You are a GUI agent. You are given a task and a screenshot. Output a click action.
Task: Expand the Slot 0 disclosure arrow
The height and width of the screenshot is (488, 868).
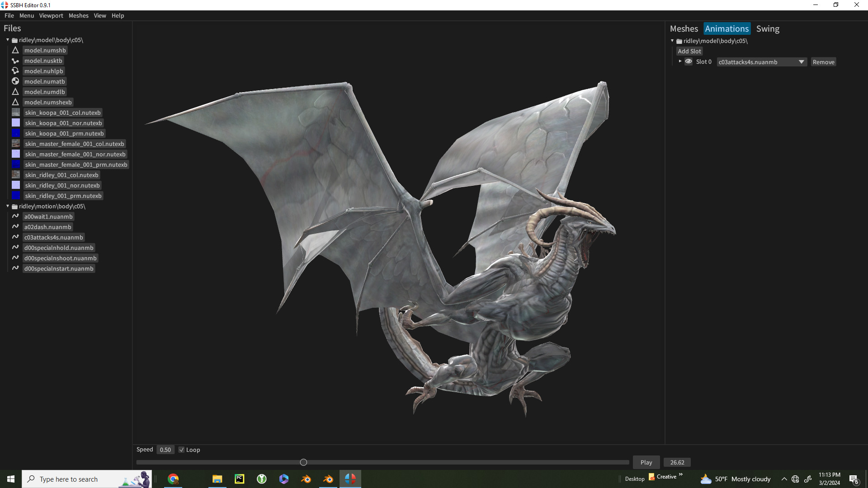(681, 61)
